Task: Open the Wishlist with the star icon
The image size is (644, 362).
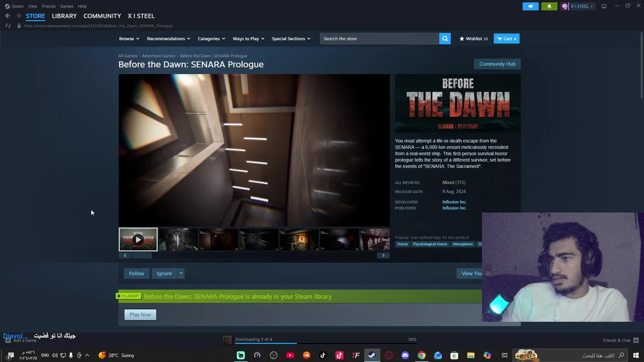Action: tap(473, 39)
